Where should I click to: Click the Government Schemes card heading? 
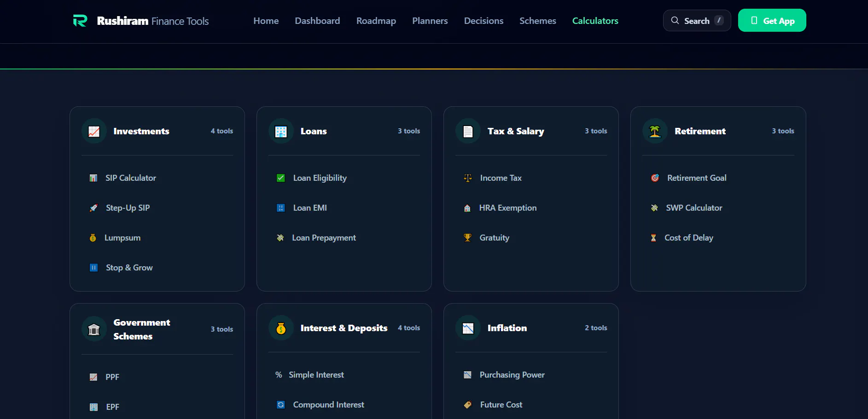tap(142, 329)
